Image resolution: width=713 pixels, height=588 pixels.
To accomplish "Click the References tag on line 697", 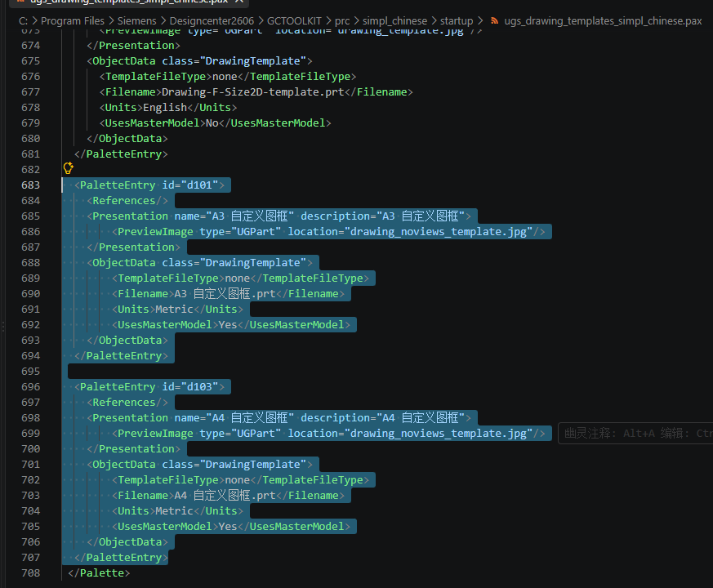I will pos(127,403).
